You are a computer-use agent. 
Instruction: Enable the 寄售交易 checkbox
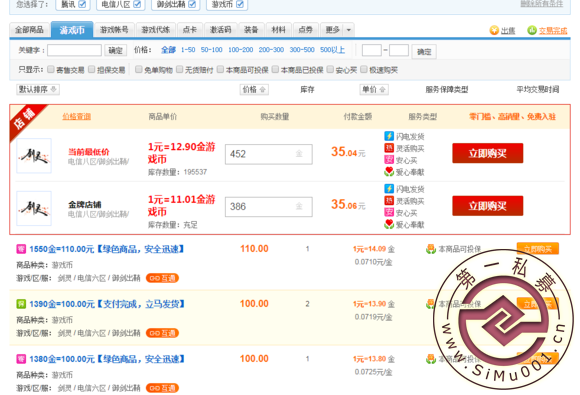(x=51, y=69)
